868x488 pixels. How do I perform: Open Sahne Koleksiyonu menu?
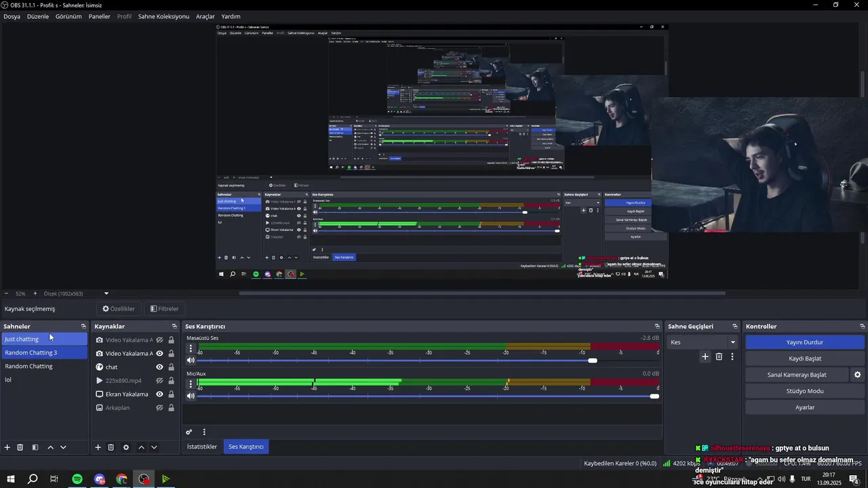163,16
